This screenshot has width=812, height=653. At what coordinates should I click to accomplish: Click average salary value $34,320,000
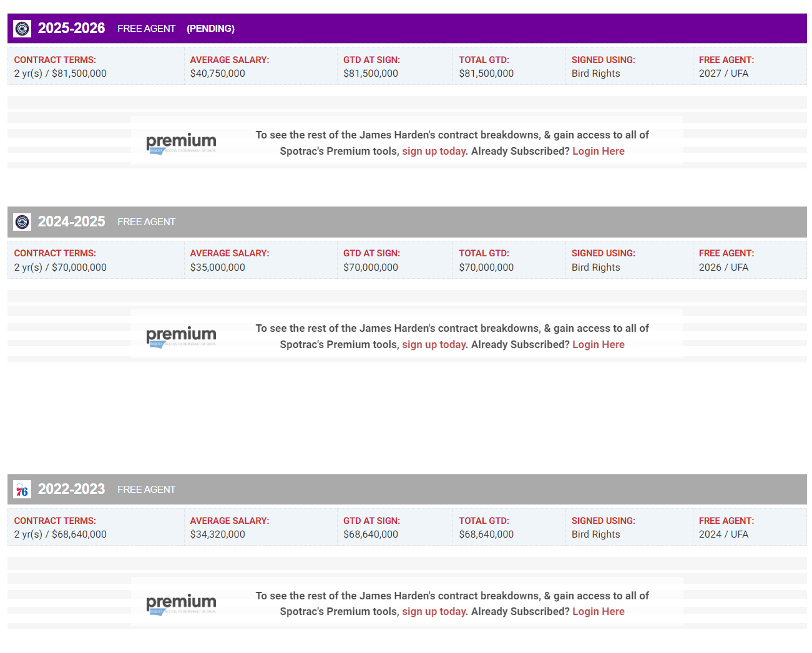(x=218, y=534)
